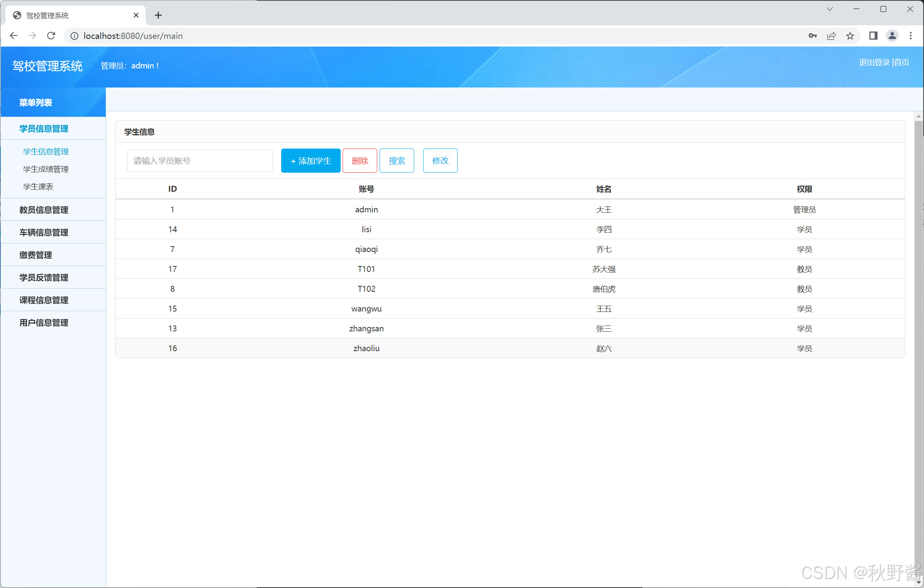Open the Chrome profile avatar
Screen dimensions: 924x588
tap(892, 36)
